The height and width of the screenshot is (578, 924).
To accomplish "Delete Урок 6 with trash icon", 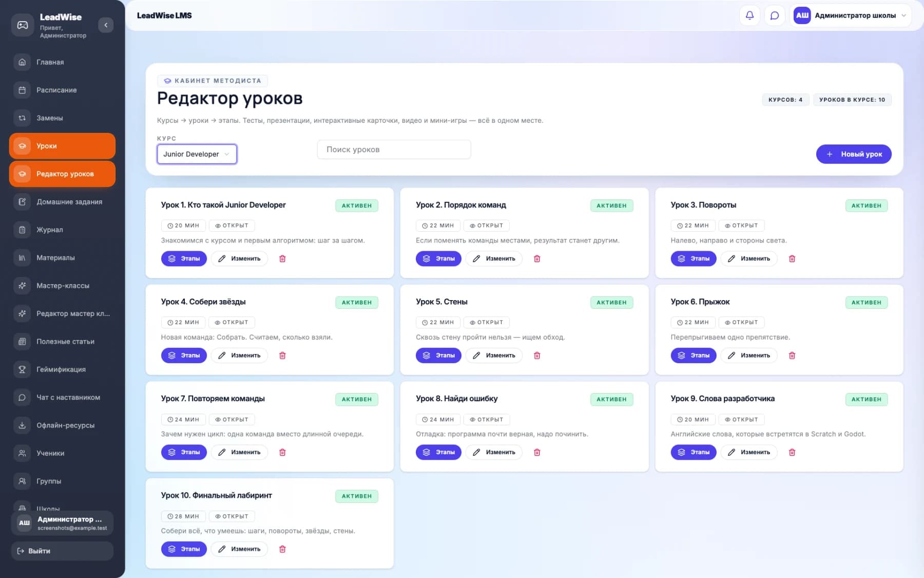I will pos(792,356).
